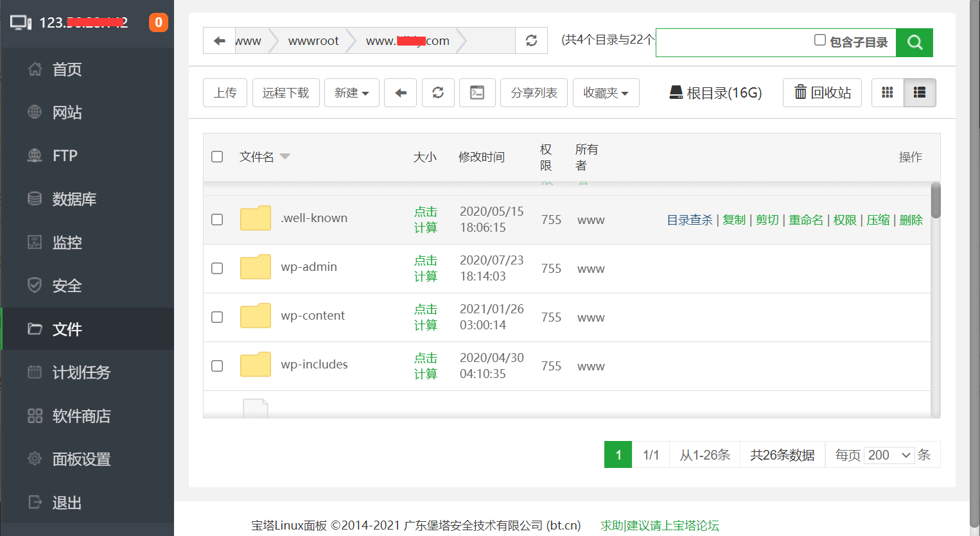Image resolution: width=980 pixels, height=536 pixels.
Task: Open the 收藏夹 dropdown
Action: click(x=606, y=92)
